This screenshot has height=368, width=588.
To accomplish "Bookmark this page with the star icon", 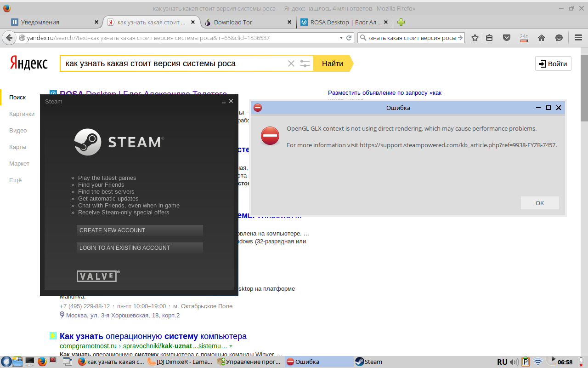I will 475,38.
